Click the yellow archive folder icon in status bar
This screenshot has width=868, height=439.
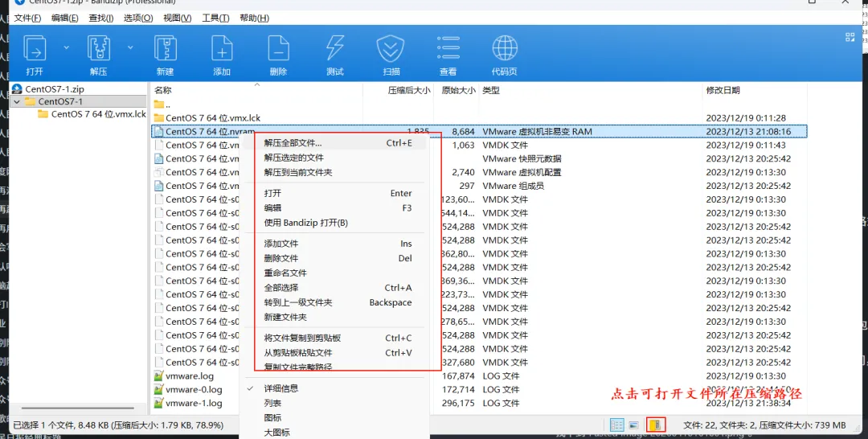pos(656,425)
